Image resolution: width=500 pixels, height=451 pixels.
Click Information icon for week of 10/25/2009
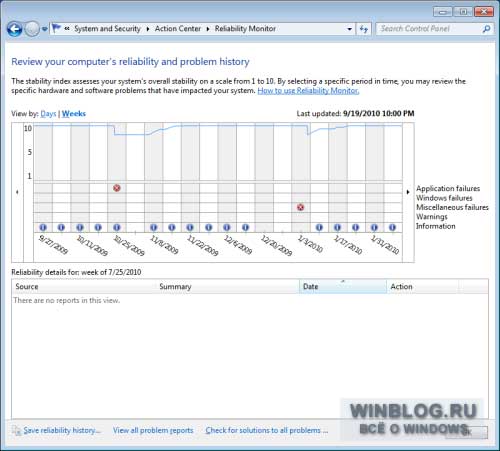pyautogui.click(x=117, y=227)
